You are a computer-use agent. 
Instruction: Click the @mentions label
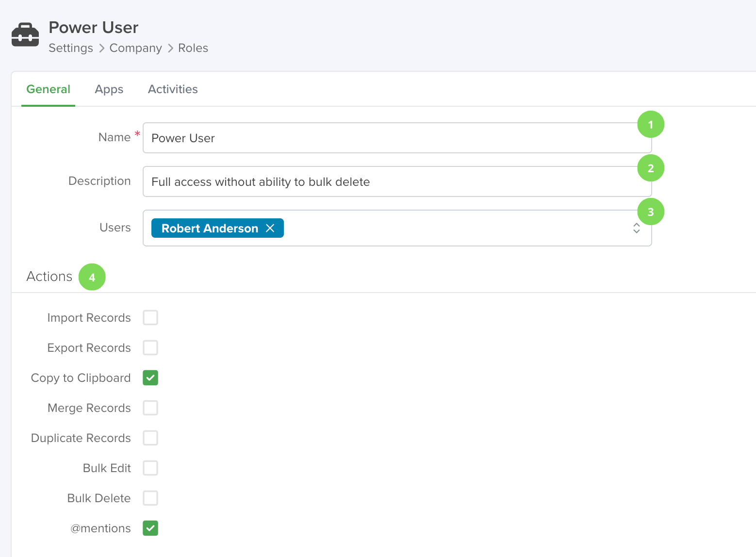tap(101, 528)
